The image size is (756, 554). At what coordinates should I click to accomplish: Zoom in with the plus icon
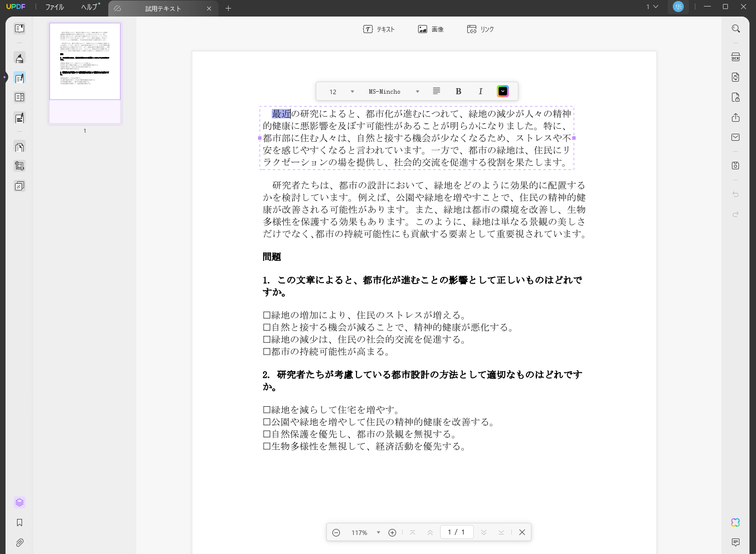coord(393,532)
